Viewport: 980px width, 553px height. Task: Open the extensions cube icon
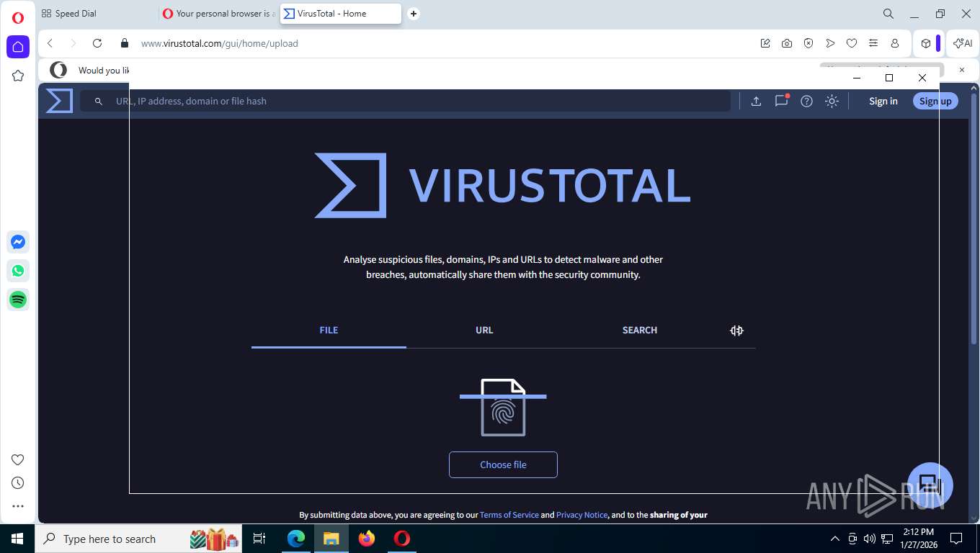(x=926, y=43)
